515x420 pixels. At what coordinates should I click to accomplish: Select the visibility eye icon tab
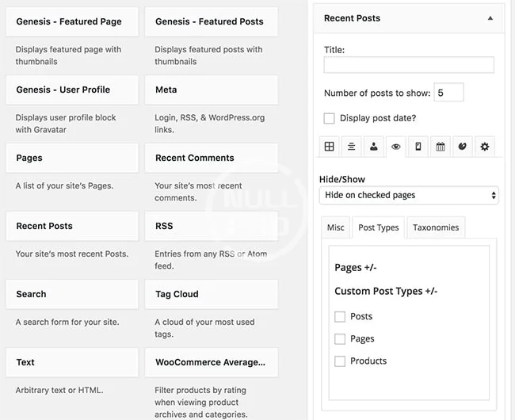pyautogui.click(x=396, y=147)
